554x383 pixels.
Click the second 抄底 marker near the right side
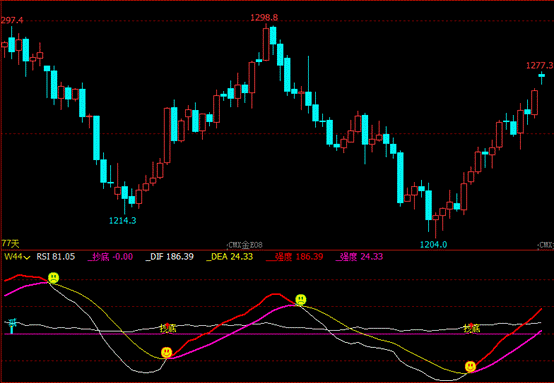(472, 328)
